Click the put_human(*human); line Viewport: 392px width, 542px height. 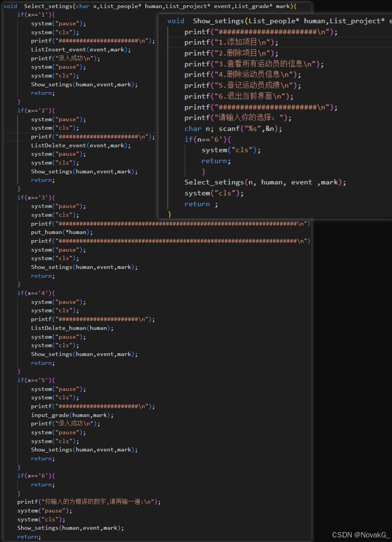pos(62,232)
